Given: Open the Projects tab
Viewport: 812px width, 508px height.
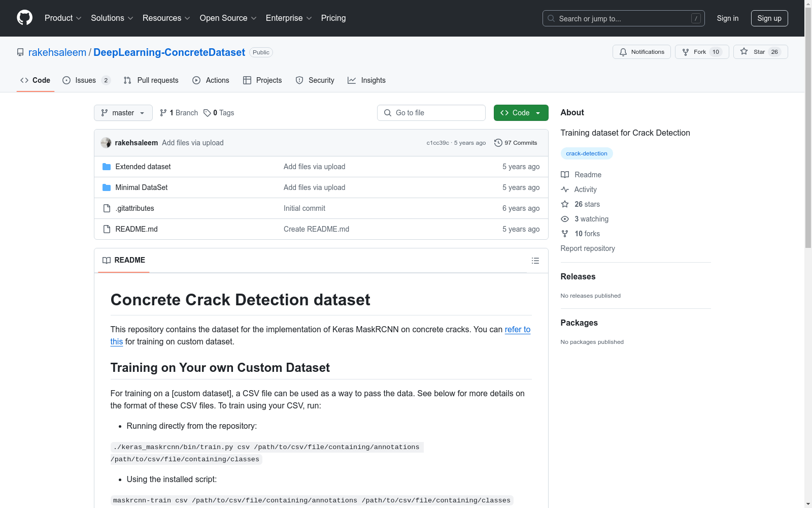Looking at the screenshot, I should point(262,80).
